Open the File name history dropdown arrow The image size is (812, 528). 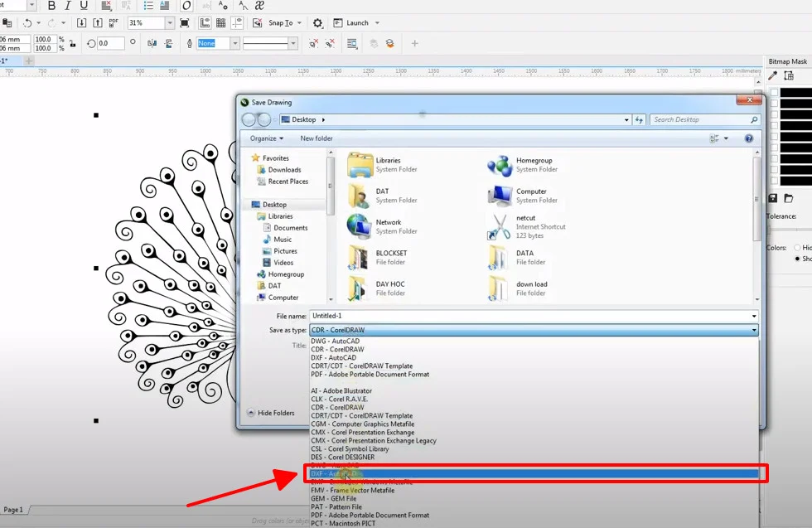click(754, 316)
